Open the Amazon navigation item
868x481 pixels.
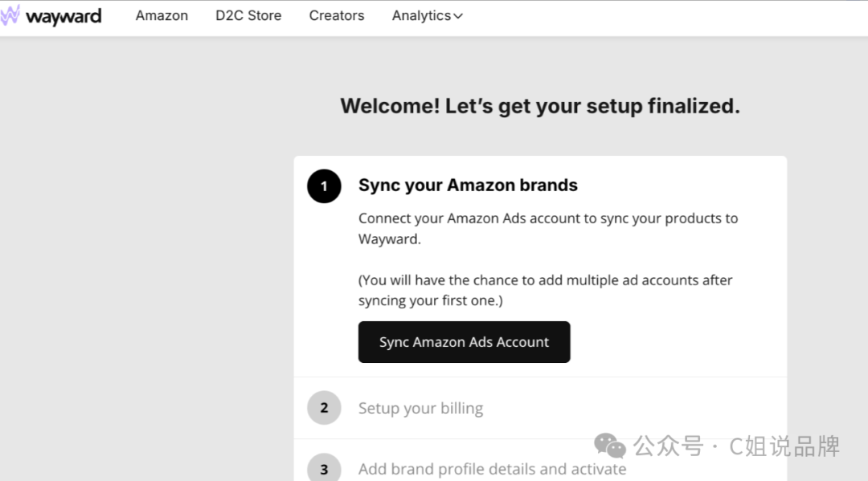(x=162, y=16)
